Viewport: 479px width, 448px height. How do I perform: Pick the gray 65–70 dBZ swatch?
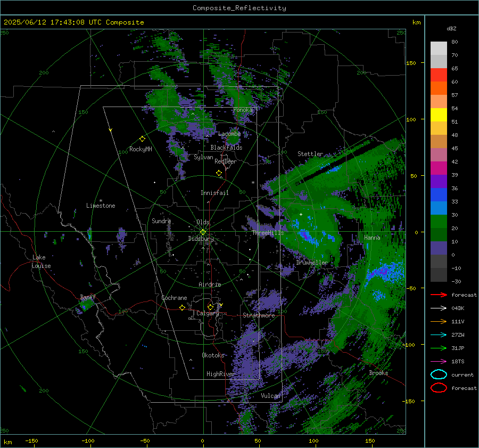[x=439, y=61]
